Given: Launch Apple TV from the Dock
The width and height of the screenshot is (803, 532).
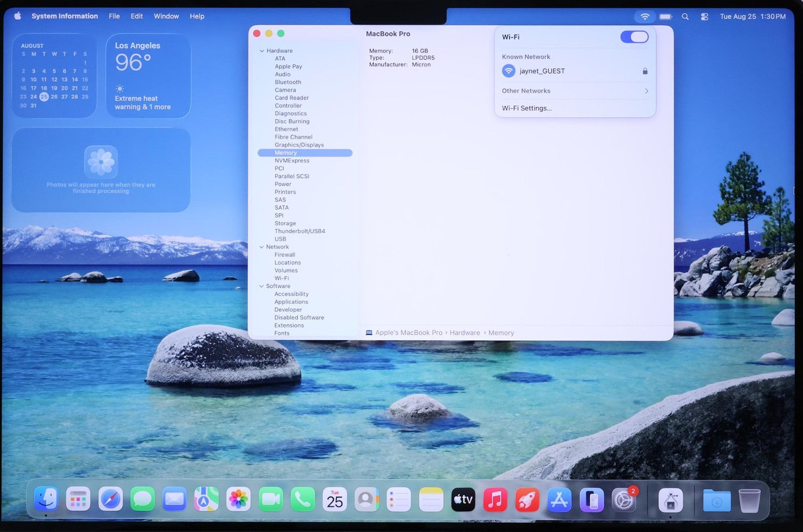Looking at the screenshot, I should [463, 499].
